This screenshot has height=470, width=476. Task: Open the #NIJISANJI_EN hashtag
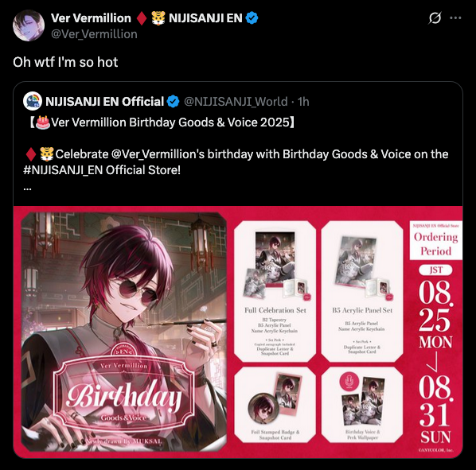(63, 170)
